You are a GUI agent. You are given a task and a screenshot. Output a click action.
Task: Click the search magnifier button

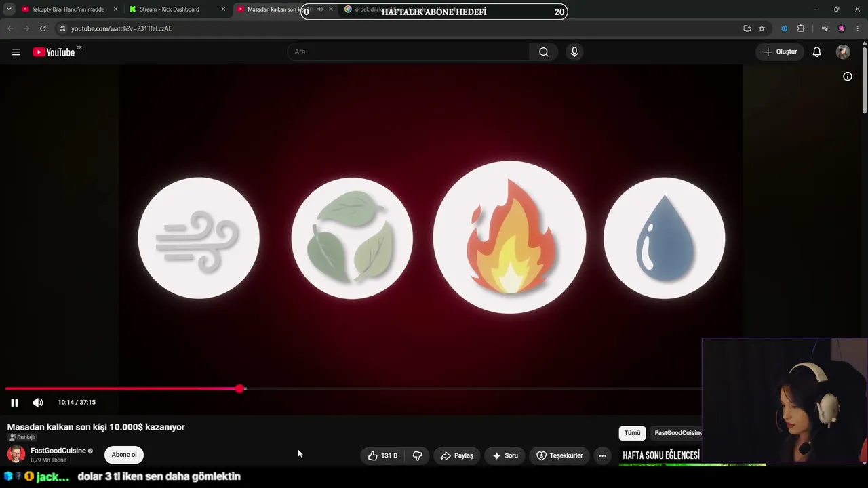click(544, 52)
